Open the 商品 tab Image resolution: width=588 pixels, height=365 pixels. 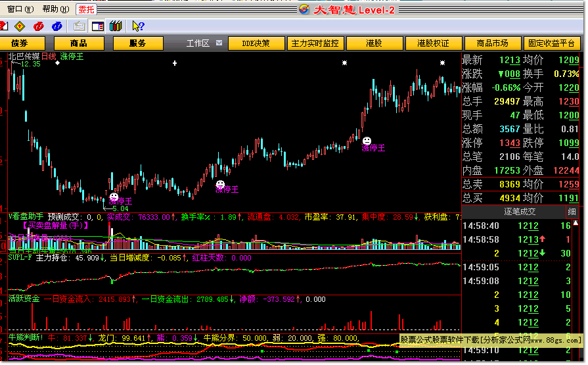(79, 43)
